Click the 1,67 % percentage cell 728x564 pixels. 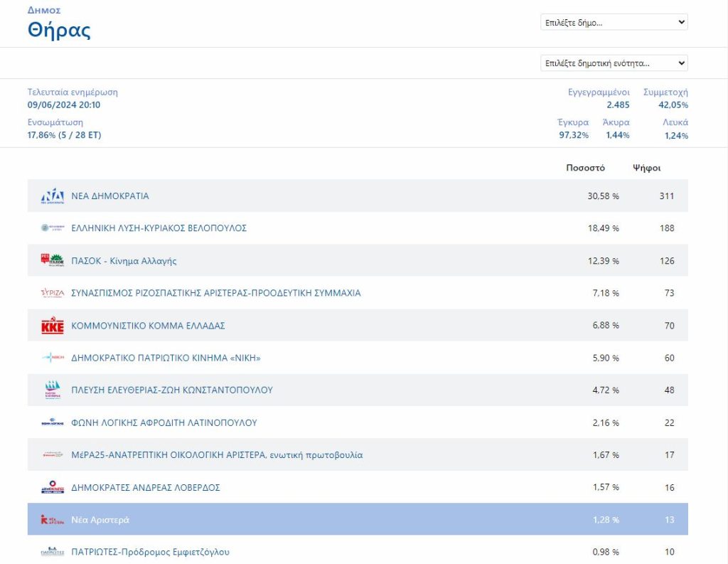point(606,454)
